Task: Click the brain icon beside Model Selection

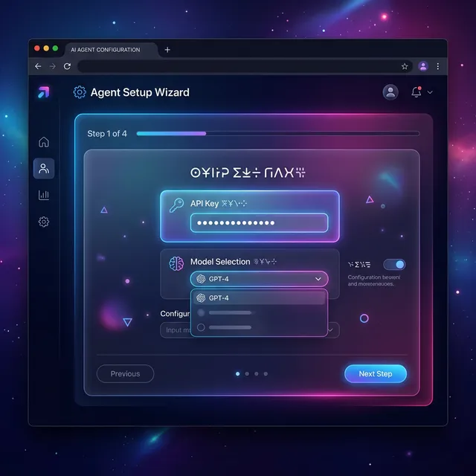Action: pyautogui.click(x=176, y=263)
